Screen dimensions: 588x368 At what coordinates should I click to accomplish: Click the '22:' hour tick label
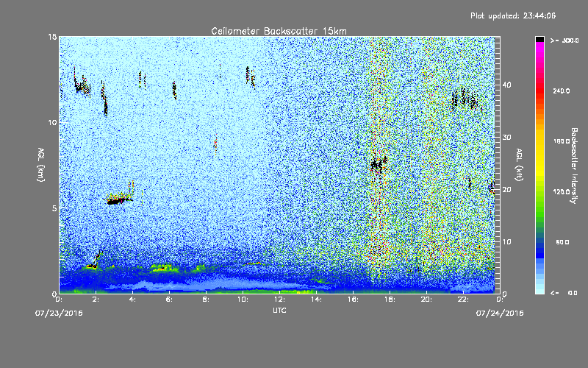coord(463,300)
